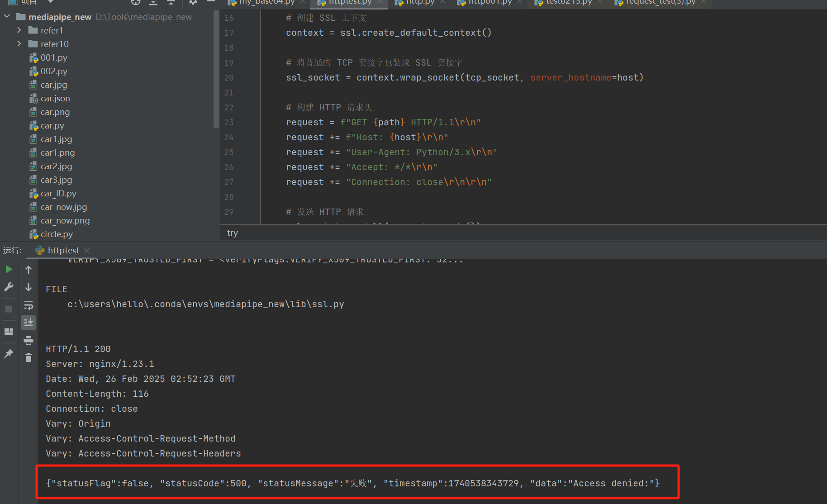Click the stop process square icon
The height and width of the screenshot is (504, 827).
coord(9,309)
